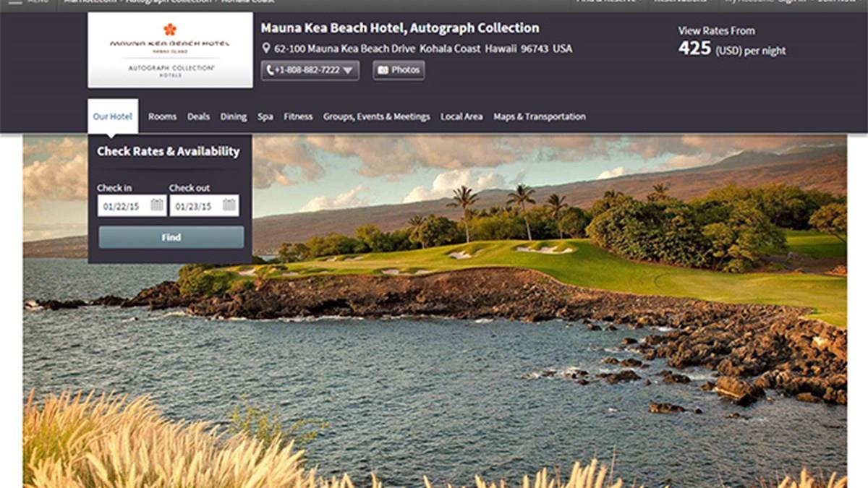Open the Spa page
The height and width of the screenshot is (488, 868).
pos(265,116)
